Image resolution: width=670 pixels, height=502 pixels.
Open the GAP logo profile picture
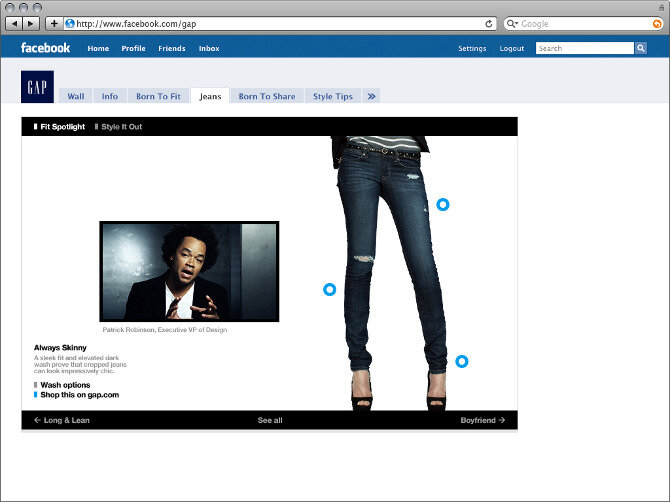pos(38,87)
